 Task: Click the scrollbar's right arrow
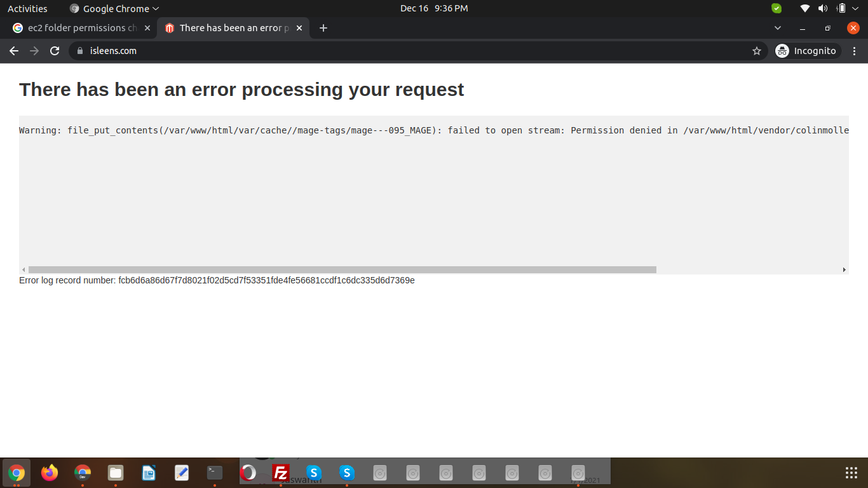[844, 269]
